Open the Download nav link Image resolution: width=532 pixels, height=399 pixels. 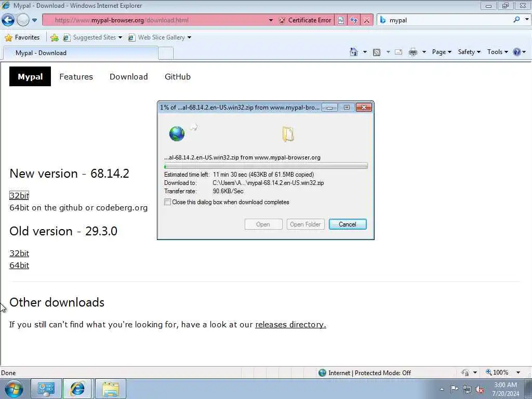pos(129,77)
